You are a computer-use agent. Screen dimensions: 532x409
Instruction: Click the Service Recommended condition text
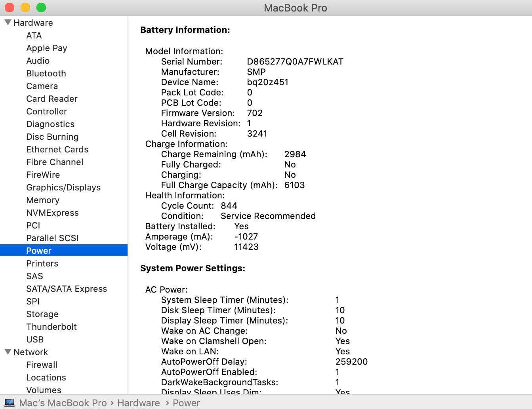[x=268, y=216]
